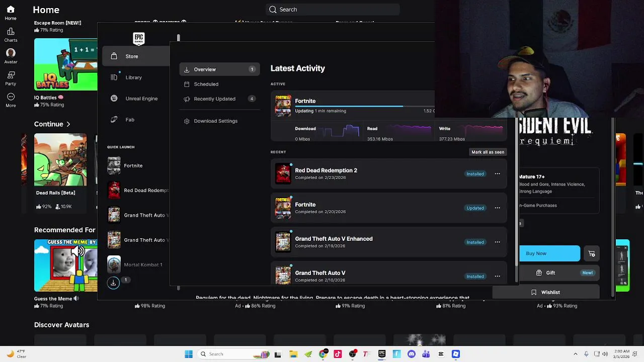Click the microphone tray icon
The image size is (644, 362).
(x=586, y=354)
